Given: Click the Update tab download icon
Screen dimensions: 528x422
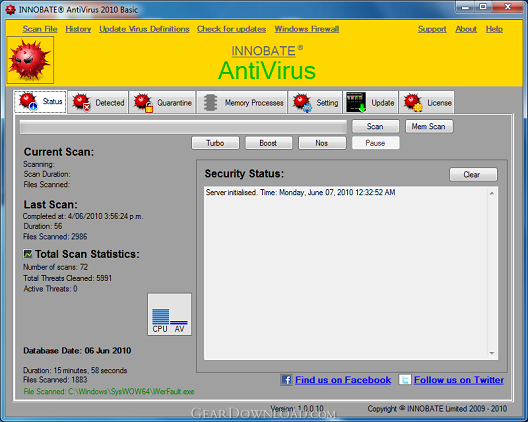Looking at the screenshot, I should (356, 102).
